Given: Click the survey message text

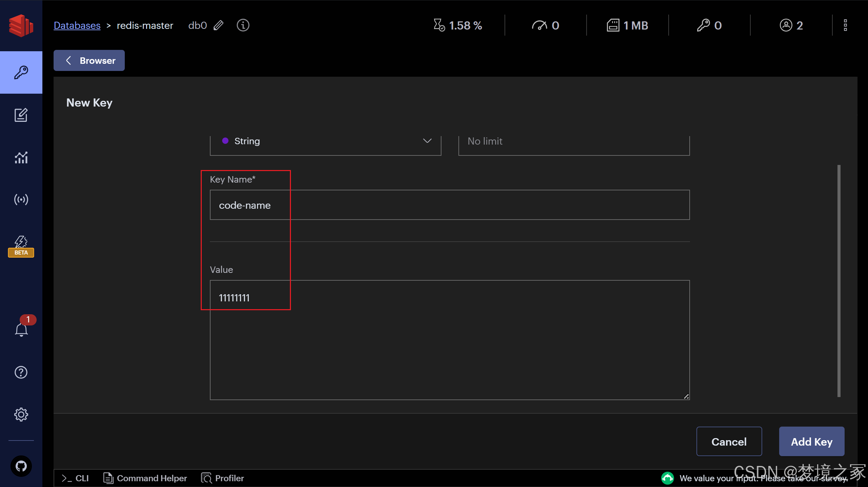Looking at the screenshot, I should pos(764,478).
